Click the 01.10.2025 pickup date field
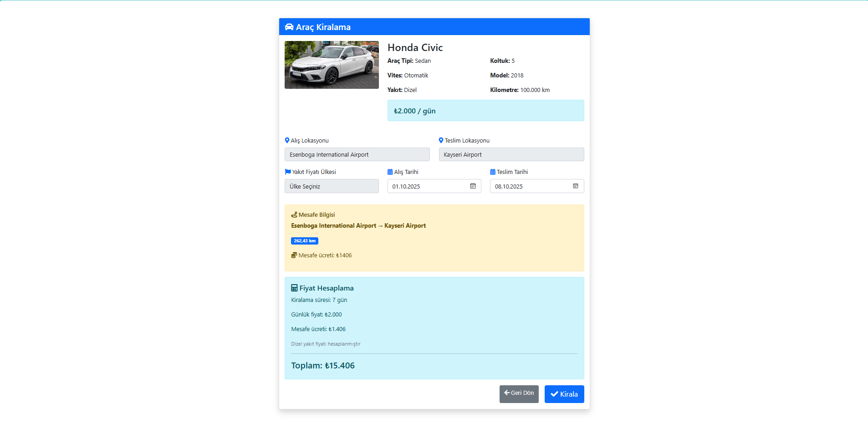The image size is (868, 434). coord(434,186)
